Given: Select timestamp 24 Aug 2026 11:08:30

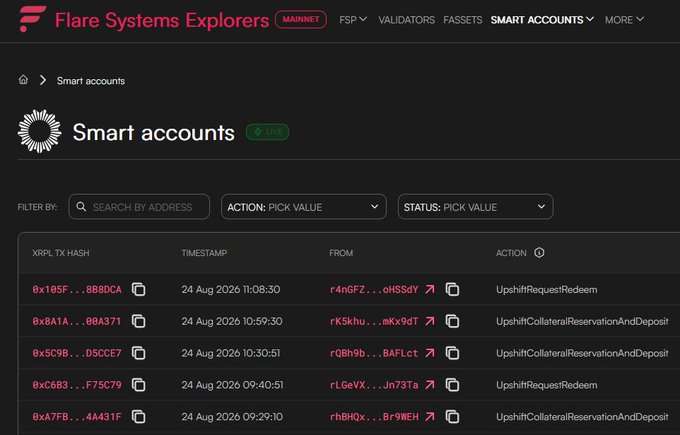Looking at the screenshot, I should point(231,289).
